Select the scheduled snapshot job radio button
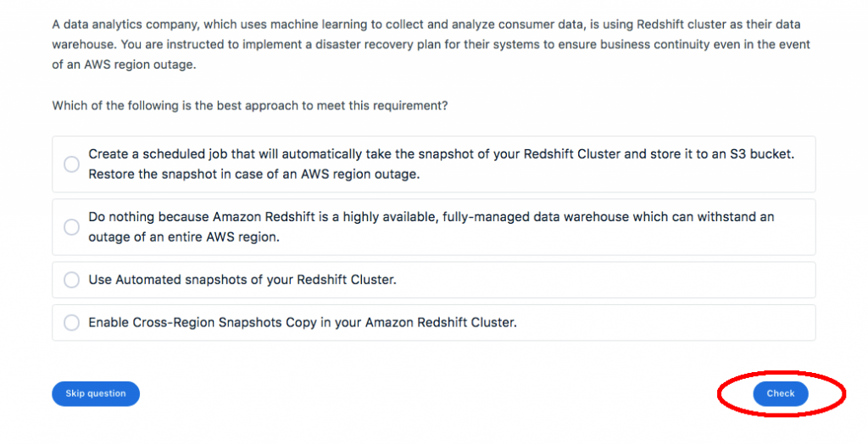 [72, 164]
